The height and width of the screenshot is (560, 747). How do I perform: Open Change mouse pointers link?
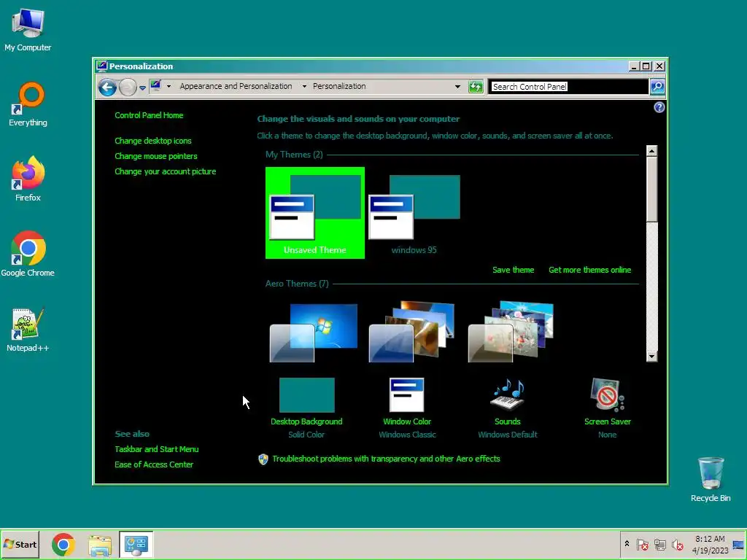156,156
